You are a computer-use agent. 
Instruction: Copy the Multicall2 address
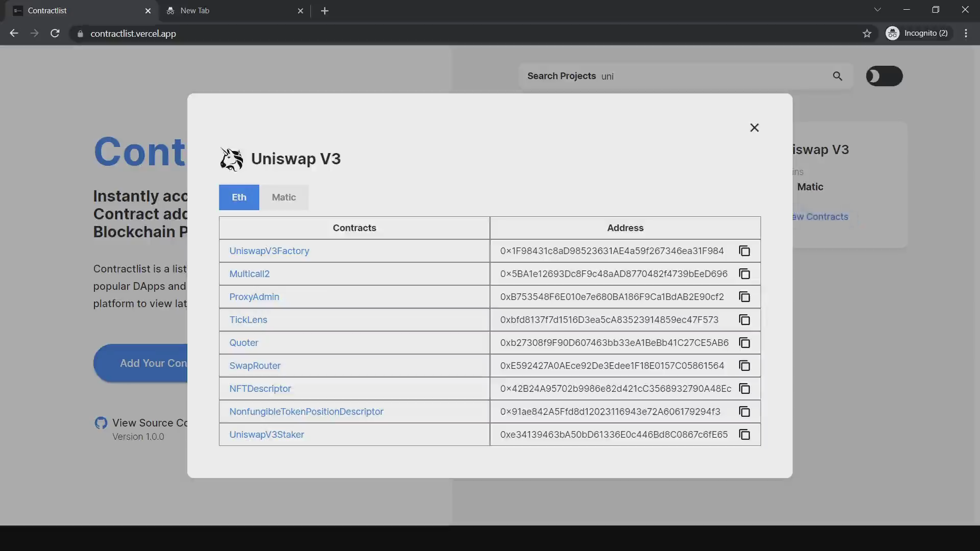[745, 274]
